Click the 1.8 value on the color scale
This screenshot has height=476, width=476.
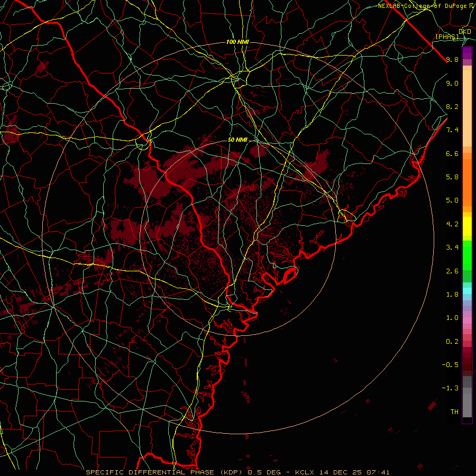[x=452, y=295]
